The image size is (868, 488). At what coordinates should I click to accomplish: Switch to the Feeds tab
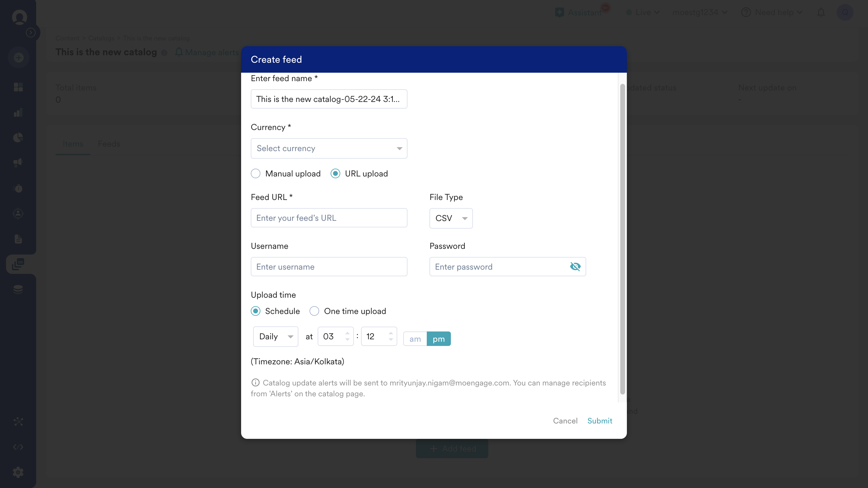tap(109, 144)
